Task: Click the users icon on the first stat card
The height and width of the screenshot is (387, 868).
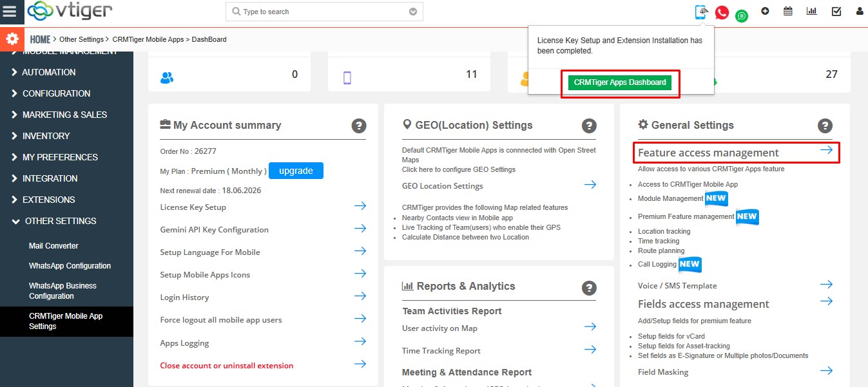Action: tap(167, 77)
